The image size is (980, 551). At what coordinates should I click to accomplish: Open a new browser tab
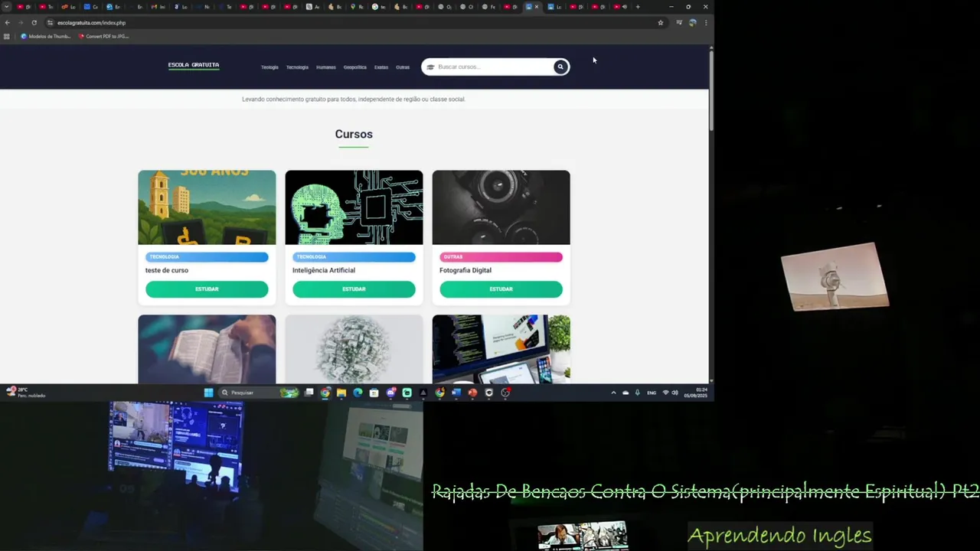coord(638,7)
